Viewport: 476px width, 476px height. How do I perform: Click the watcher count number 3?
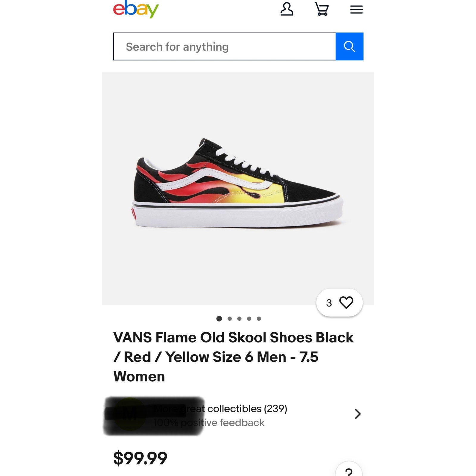pyautogui.click(x=329, y=303)
